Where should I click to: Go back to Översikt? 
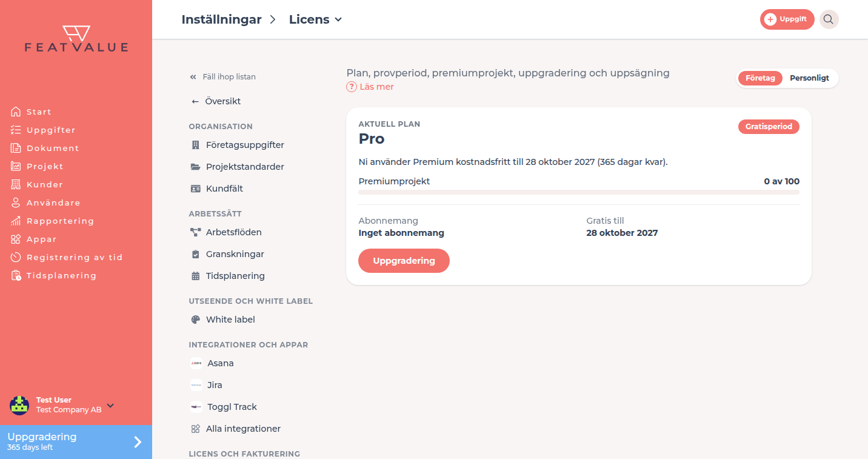click(x=216, y=101)
